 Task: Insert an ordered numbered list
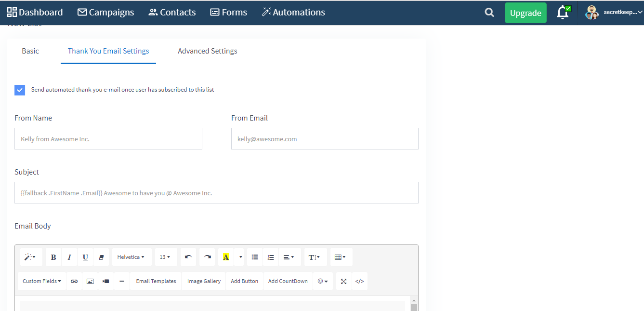pyautogui.click(x=271, y=257)
